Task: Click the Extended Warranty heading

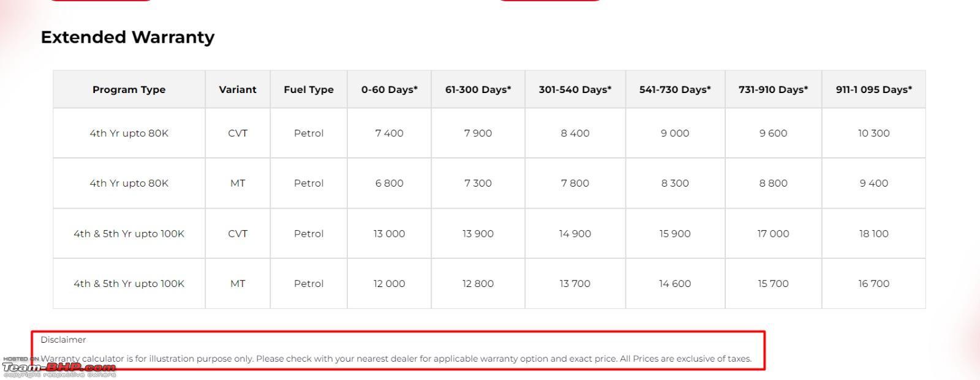Action: tap(127, 37)
